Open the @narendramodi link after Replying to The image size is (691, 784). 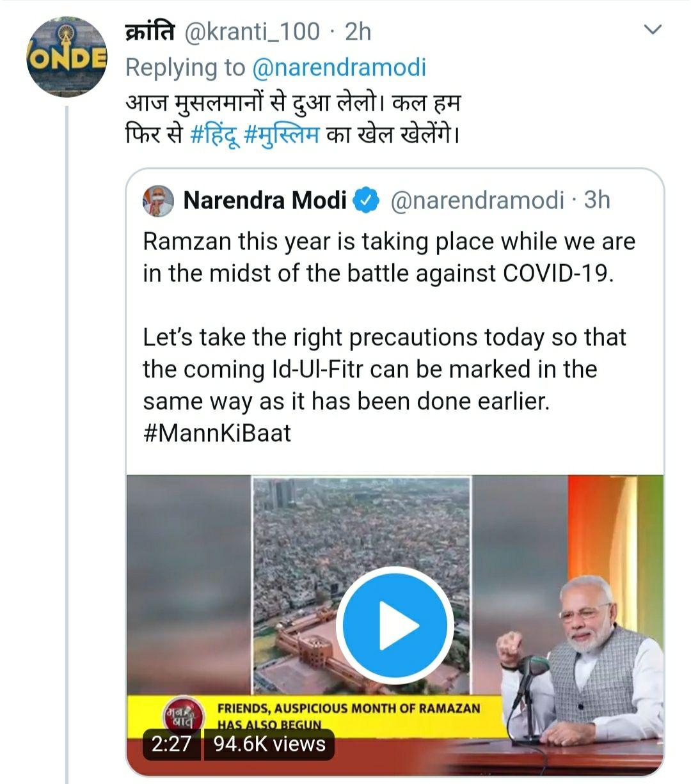(x=339, y=67)
